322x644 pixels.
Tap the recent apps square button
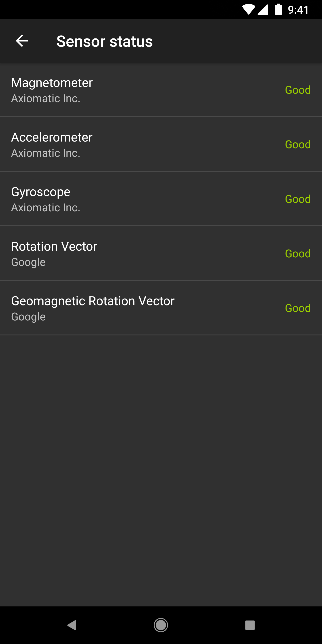pyautogui.click(x=250, y=625)
